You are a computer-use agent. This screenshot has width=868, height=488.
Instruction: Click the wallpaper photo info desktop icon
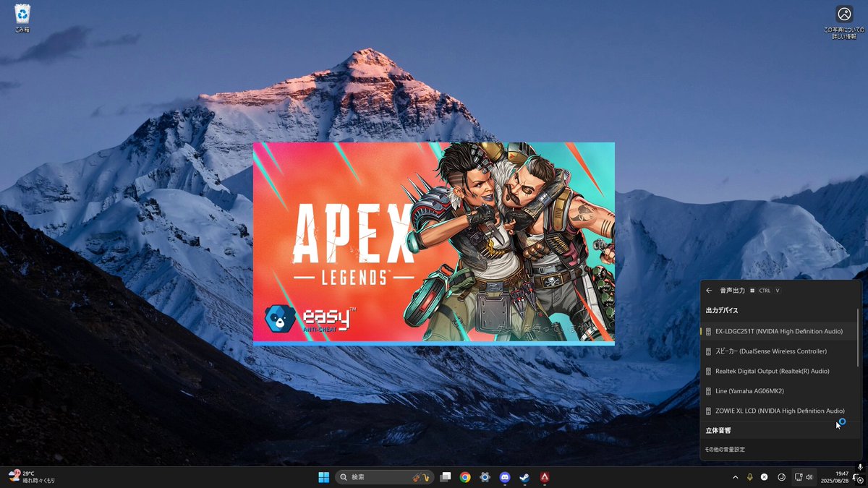point(843,22)
